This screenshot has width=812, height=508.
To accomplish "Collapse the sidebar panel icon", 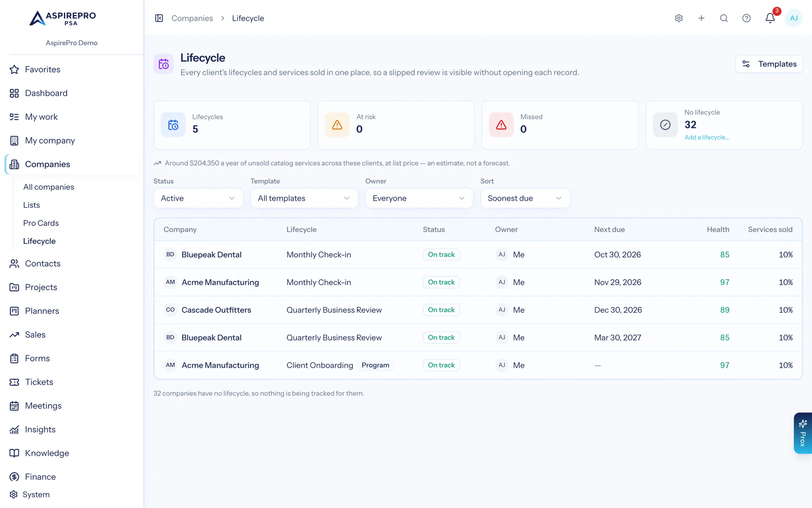I will 159,18.
